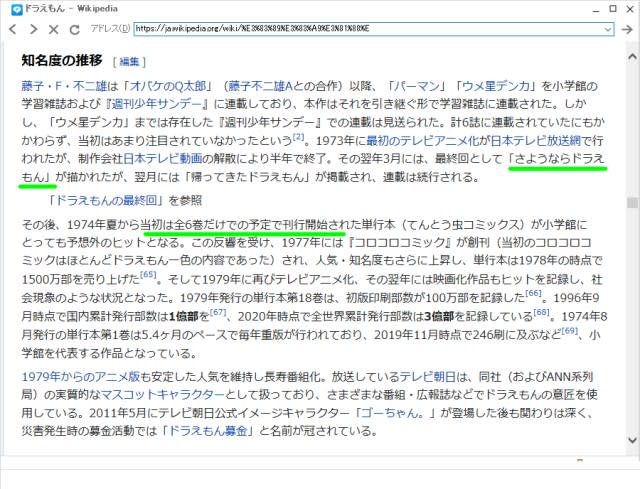Click the アドレス(D) label
This screenshot has height=489, width=640.
tap(110, 29)
